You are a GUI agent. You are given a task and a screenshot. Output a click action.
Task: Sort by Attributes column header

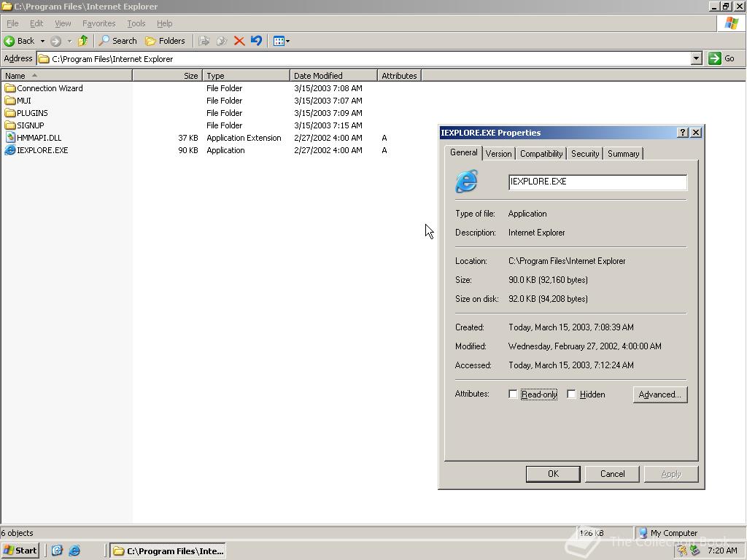pos(399,75)
